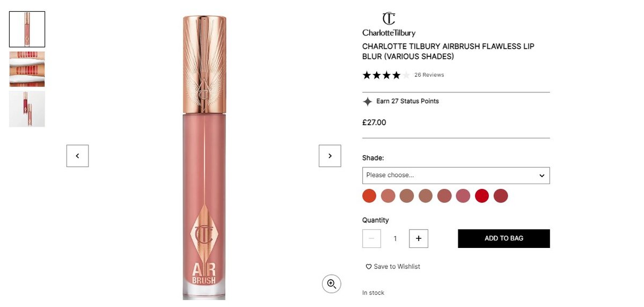Increase quantity with the plus button

coord(419,238)
